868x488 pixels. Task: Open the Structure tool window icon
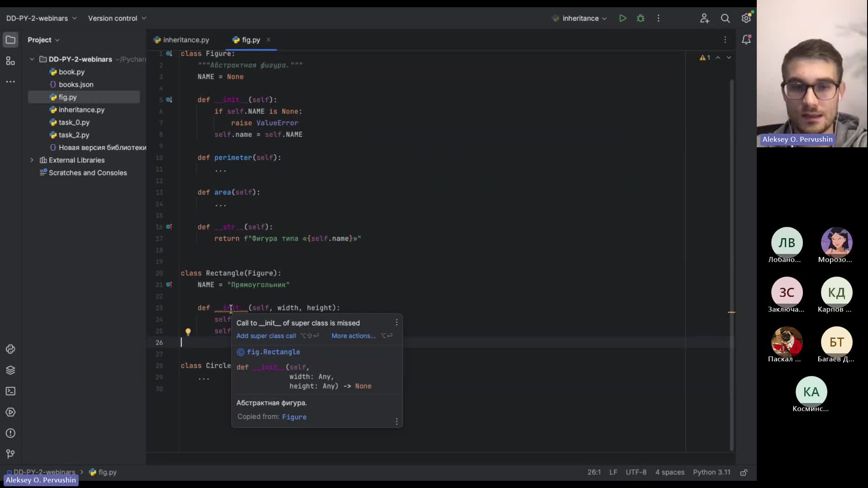(10, 61)
